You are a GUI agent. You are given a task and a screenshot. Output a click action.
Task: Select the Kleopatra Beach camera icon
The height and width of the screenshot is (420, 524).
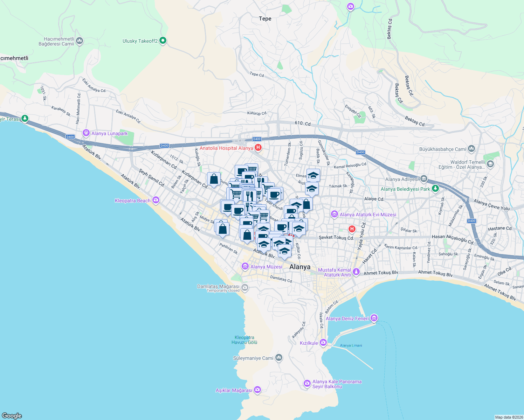click(156, 200)
